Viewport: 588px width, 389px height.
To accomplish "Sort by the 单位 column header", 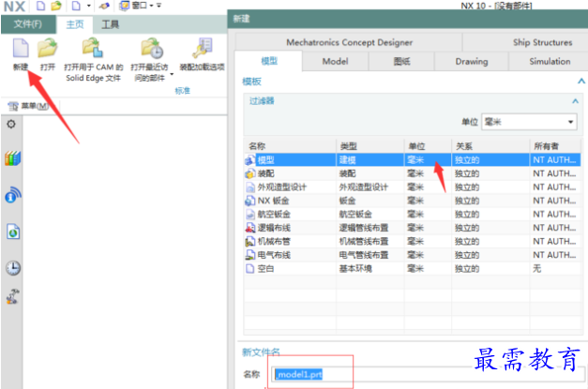I will [428, 146].
